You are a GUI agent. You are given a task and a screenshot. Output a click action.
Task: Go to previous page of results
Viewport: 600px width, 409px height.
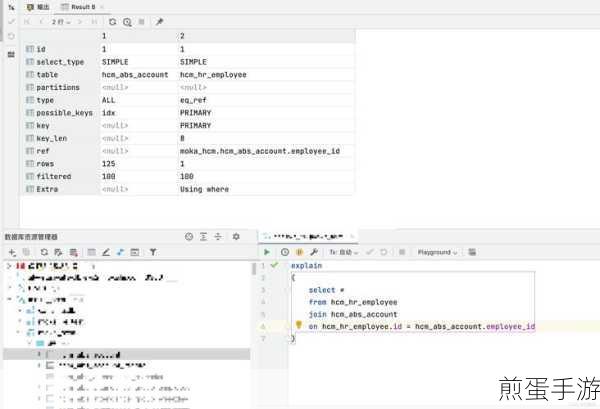point(41,22)
